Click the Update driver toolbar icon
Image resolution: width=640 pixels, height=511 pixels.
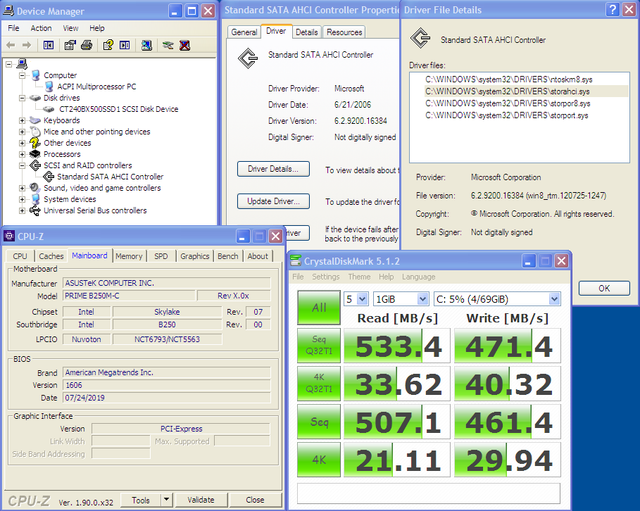click(x=168, y=45)
